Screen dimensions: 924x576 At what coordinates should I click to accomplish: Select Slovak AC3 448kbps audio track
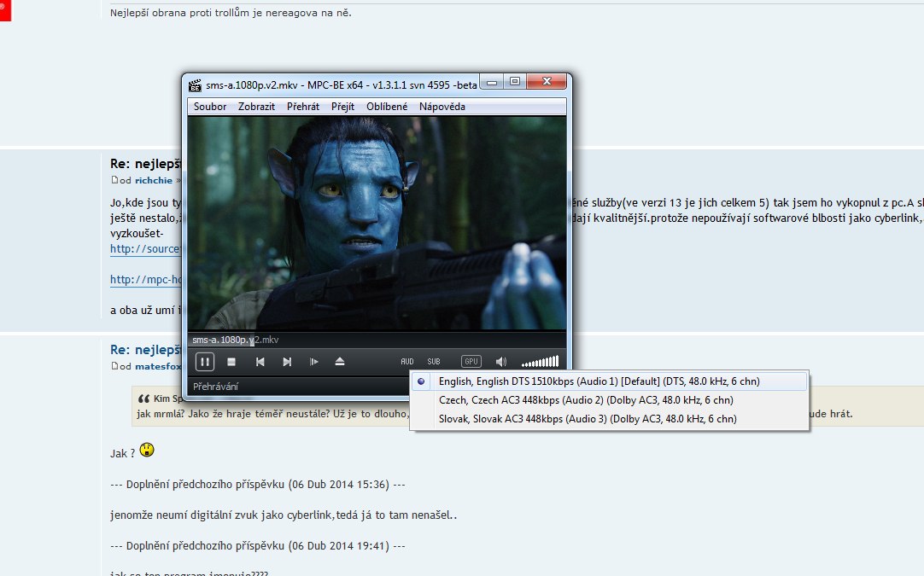click(610, 419)
